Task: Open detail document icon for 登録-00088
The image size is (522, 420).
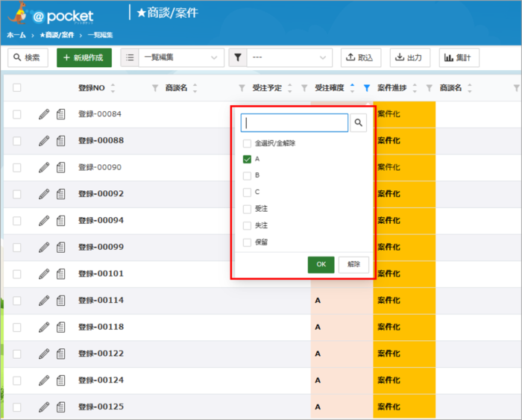Action: coord(60,141)
